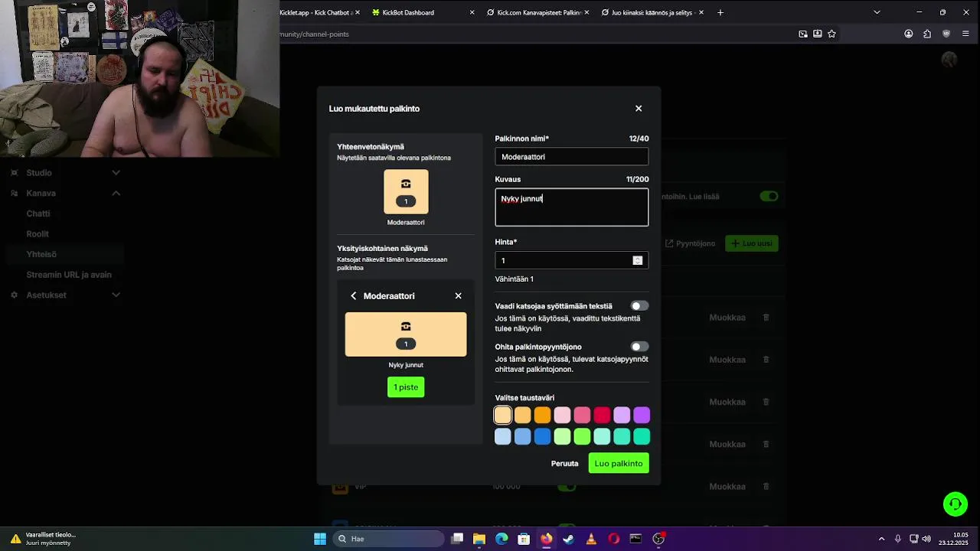
Task: Open the Firefox hamburger menu
Action: click(965, 34)
